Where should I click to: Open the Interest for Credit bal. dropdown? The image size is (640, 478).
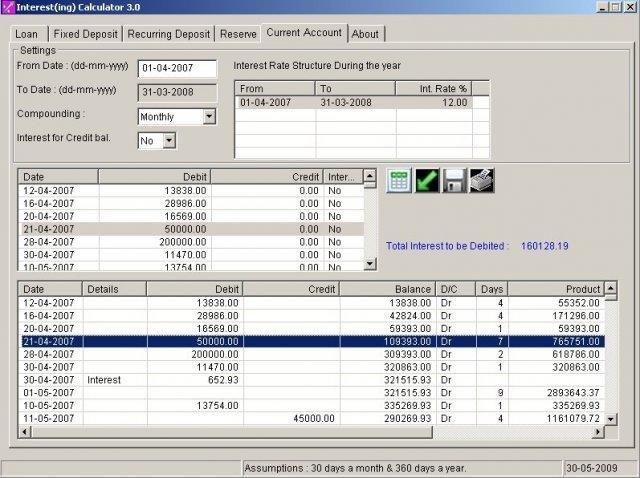pos(168,141)
